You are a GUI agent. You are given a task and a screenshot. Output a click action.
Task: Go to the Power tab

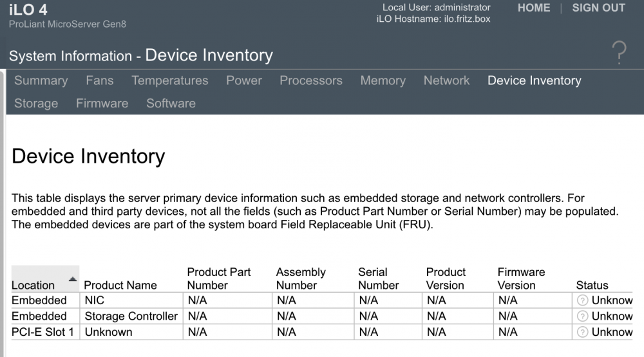(x=244, y=80)
